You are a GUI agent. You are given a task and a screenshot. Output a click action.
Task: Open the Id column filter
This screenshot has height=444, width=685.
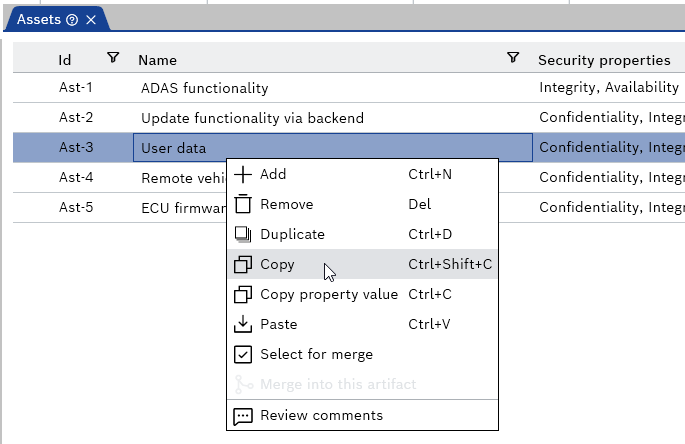113,59
